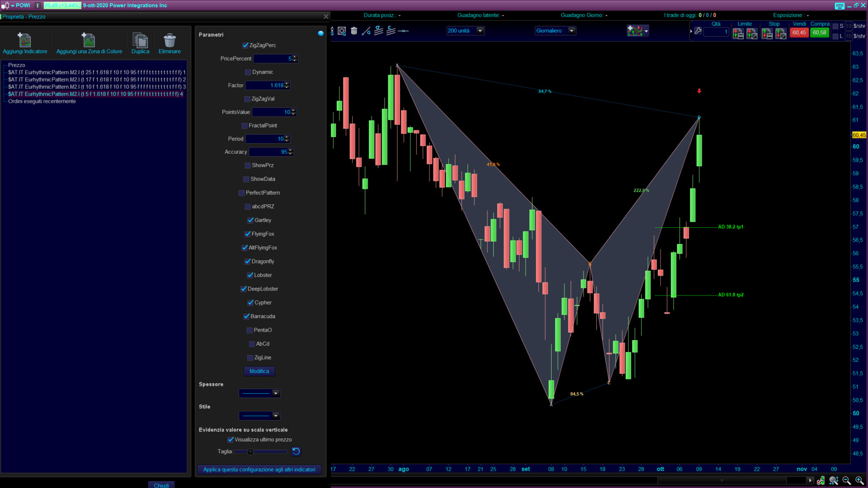Click the Aggiungi Indicatore icon
The image size is (868, 488).
coord(24,40)
